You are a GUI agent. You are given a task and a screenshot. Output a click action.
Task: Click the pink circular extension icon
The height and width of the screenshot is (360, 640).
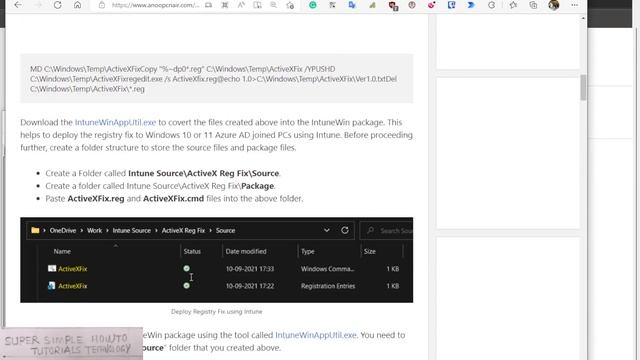coord(431,5)
